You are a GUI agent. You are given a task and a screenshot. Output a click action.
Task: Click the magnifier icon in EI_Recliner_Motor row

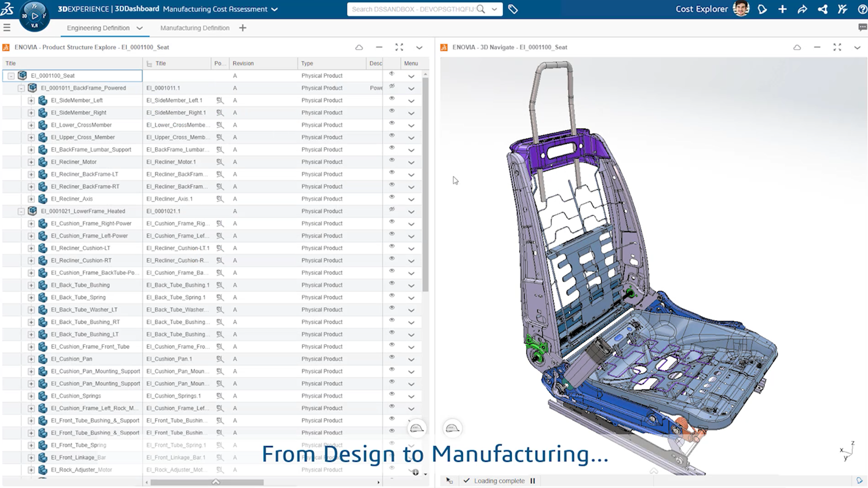[x=220, y=162]
